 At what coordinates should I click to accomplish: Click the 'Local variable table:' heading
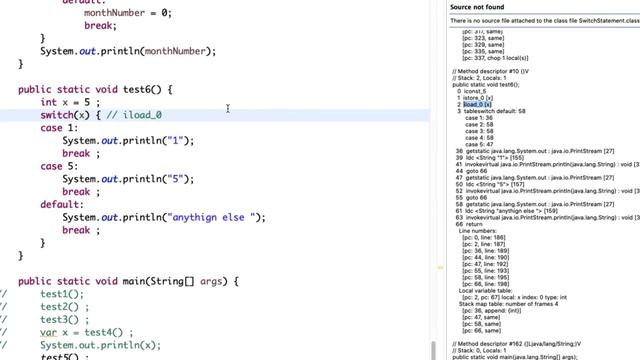click(486, 291)
